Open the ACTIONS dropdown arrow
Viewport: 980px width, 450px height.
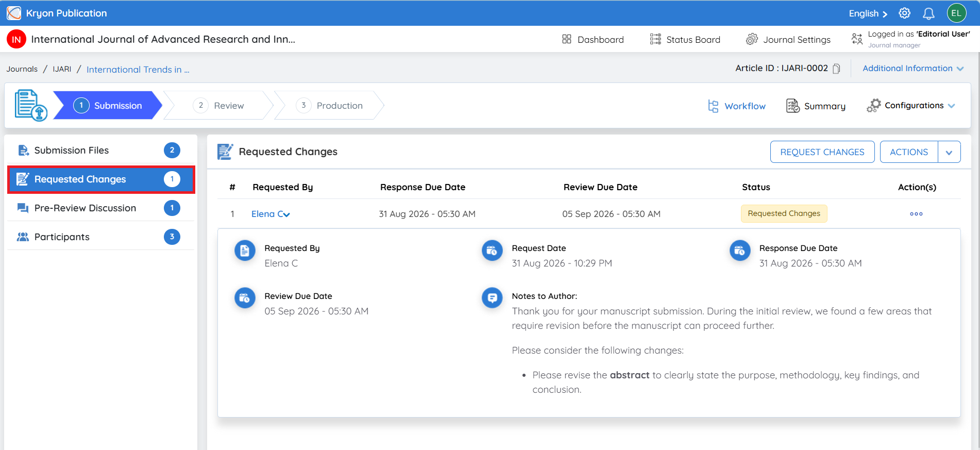coord(949,152)
